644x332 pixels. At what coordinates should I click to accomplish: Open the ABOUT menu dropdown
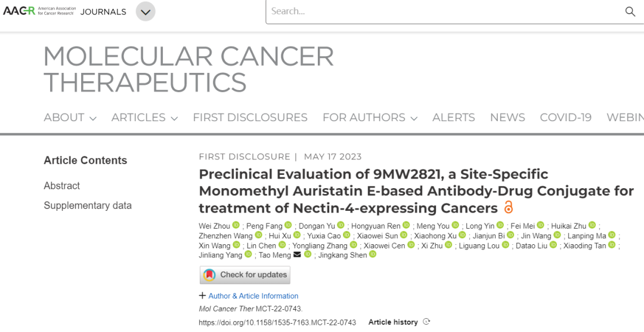pos(70,118)
